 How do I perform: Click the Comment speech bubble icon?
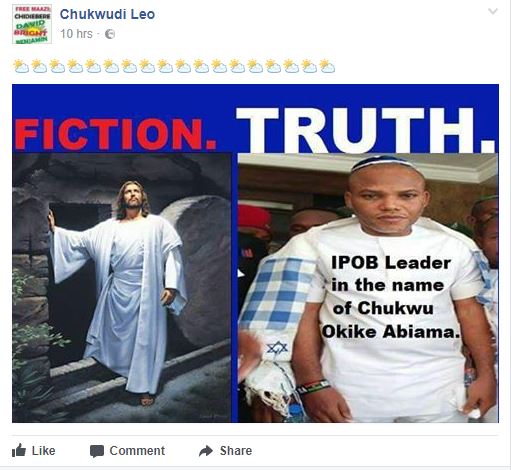97,451
